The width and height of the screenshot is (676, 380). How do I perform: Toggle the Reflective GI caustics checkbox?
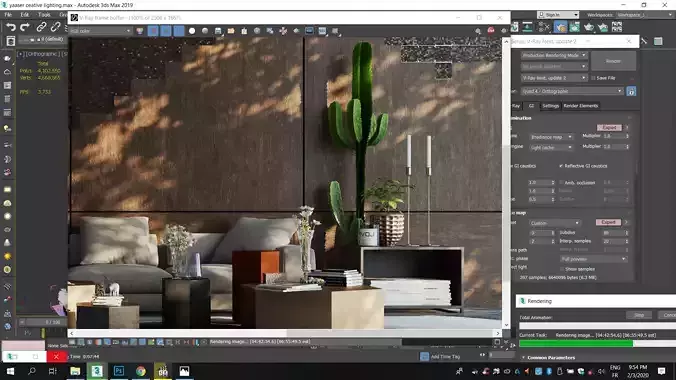(561, 166)
